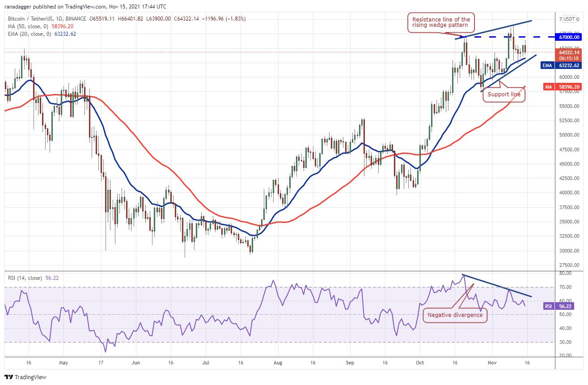This screenshot has height=385, width=588.
Task: Click the 'Negative divergence' annotation label
Action: click(x=455, y=315)
